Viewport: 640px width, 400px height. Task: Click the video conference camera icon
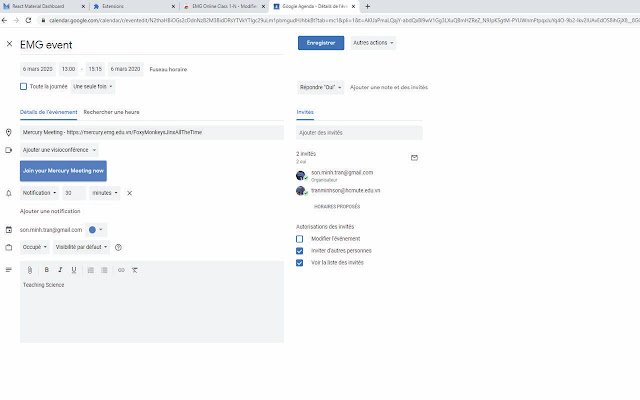9,150
